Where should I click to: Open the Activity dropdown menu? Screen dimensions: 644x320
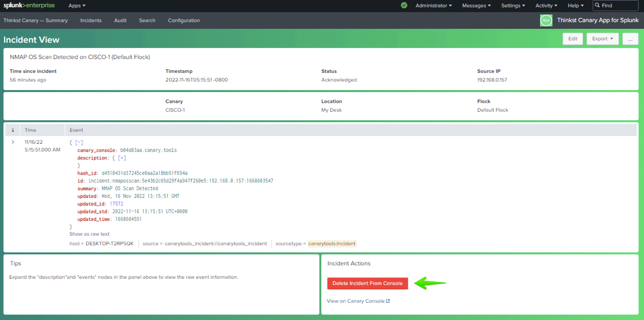[546, 6]
